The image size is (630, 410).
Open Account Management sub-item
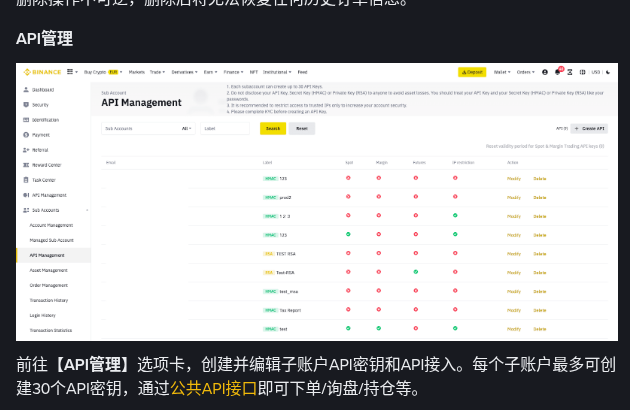point(51,226)
